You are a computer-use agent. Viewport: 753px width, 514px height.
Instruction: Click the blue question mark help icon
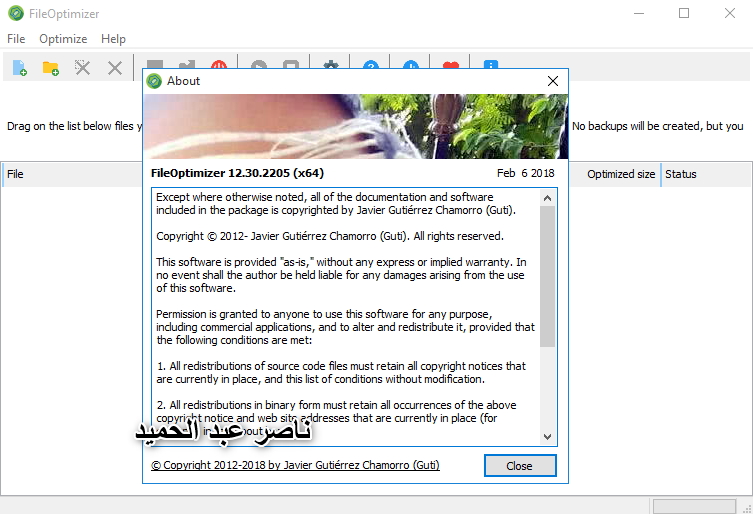point(371,64)
